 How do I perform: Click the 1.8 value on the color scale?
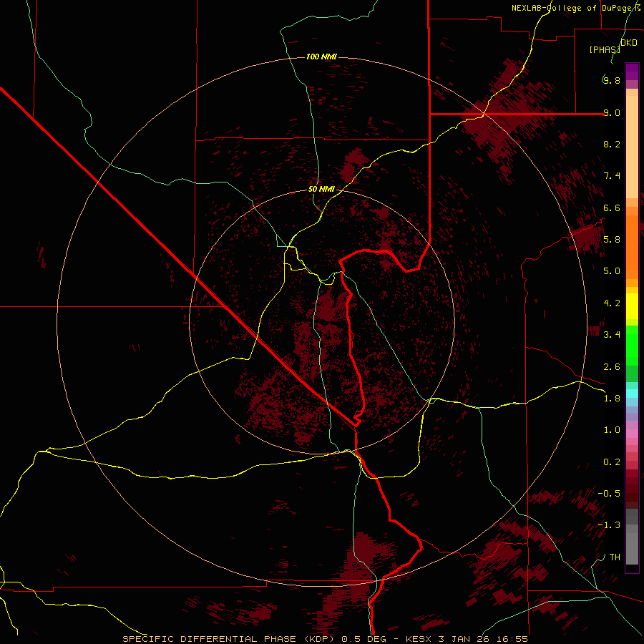[x=612, y=399]
